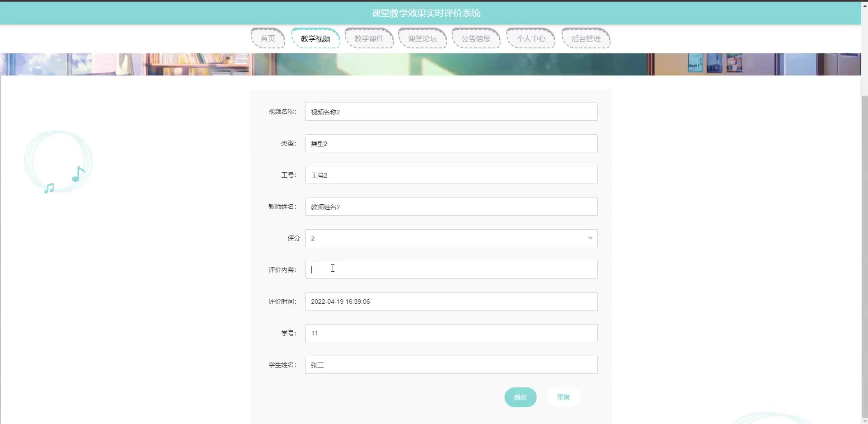
Task: Click the 学生姓名 input field
Action: (x=451, y=365)
